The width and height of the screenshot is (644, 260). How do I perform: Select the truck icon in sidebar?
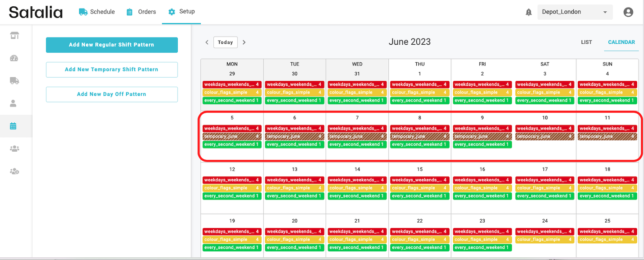[x=14, y=81]
